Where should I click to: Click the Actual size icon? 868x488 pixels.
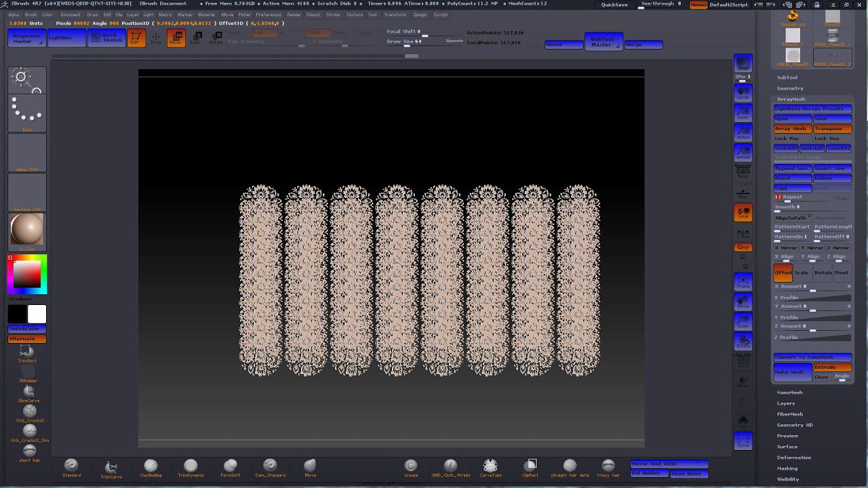point(743,133)
